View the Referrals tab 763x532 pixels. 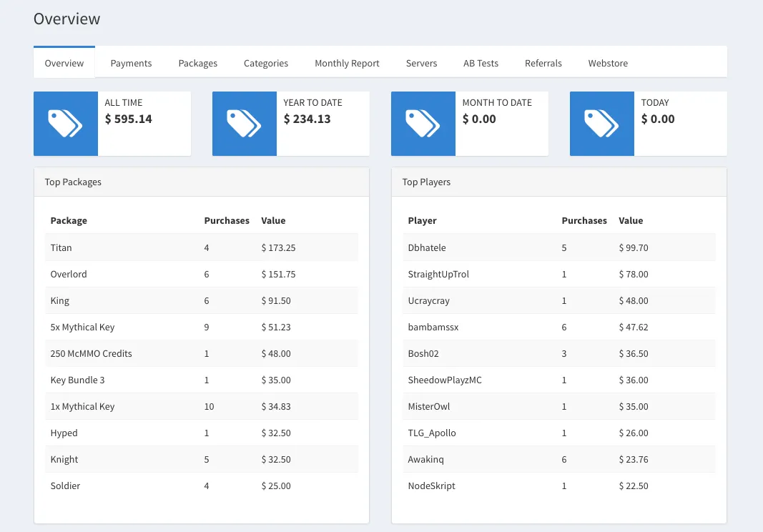point(543,63)
